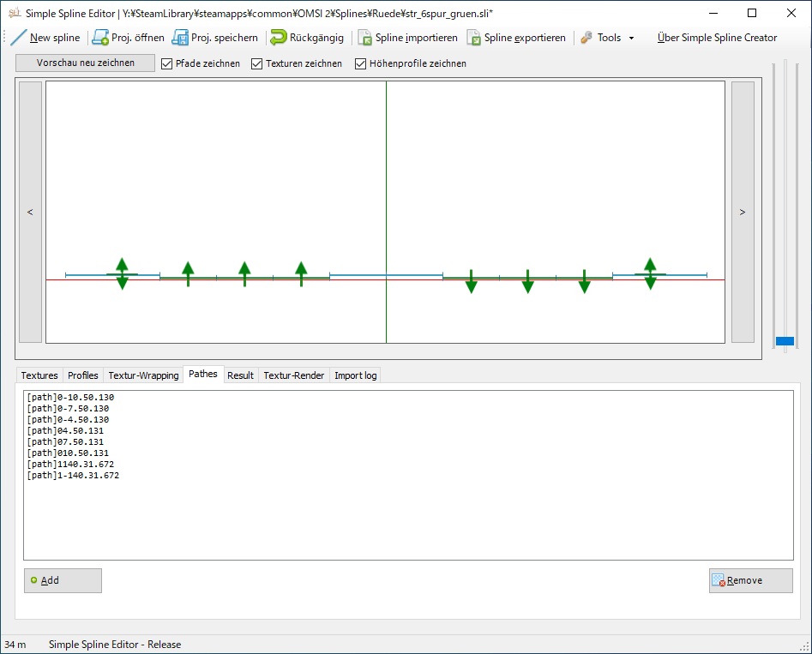Click the leftmost double-arrow path marker
The image size is (812, 654).
click(x=123, y=274)
